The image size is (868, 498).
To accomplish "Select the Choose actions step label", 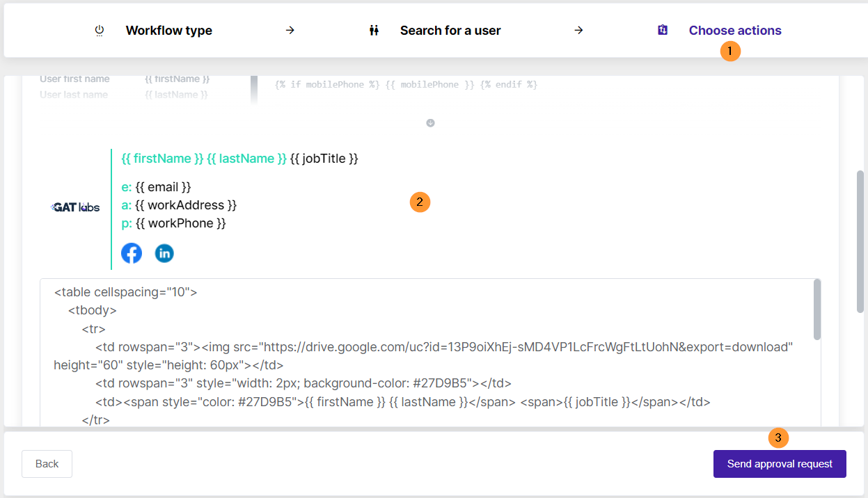I will coord(735,31).
